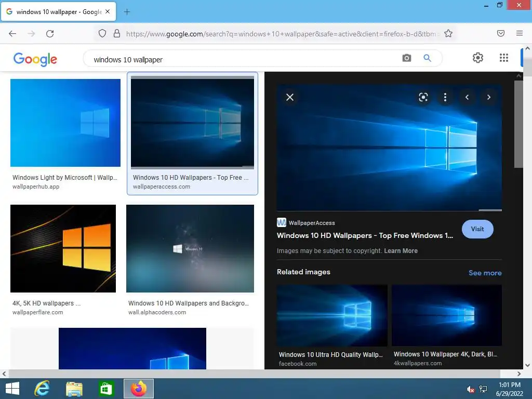Open the Learn More copyright link
The image size is (532, 399).
coord(401,251)
